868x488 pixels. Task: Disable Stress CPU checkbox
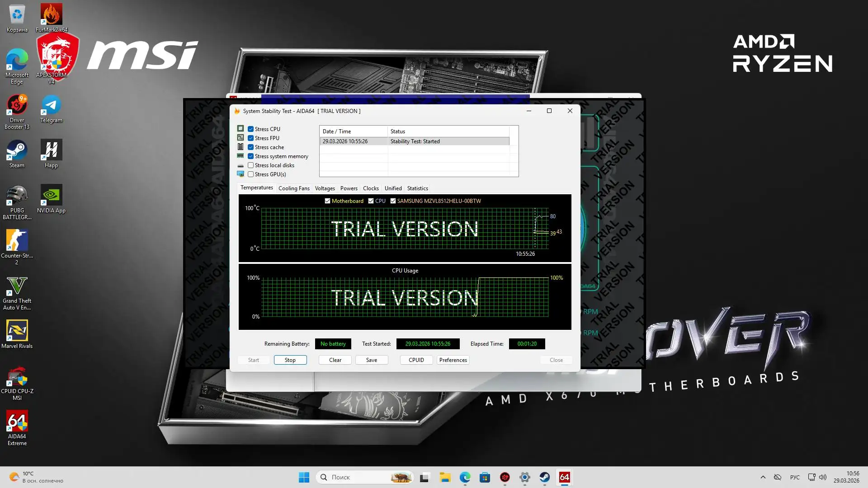[250, 129]
